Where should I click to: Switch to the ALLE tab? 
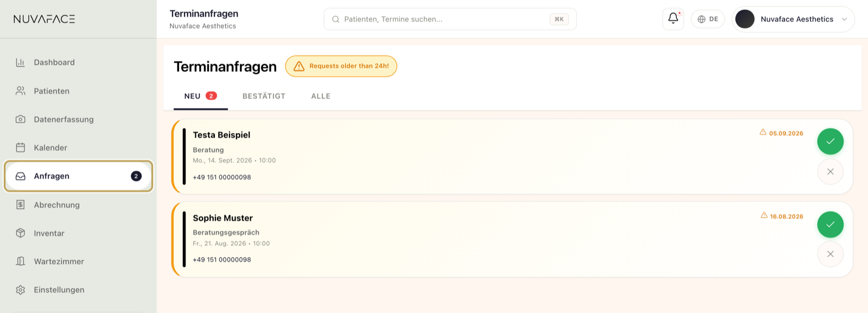[x=321, y=96]
